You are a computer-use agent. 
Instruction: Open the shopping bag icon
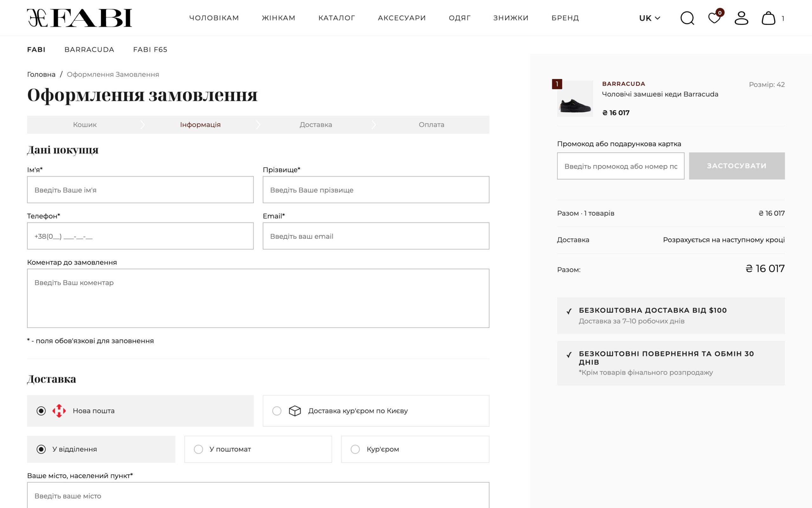pyautogui.click(x=768, y=18)
